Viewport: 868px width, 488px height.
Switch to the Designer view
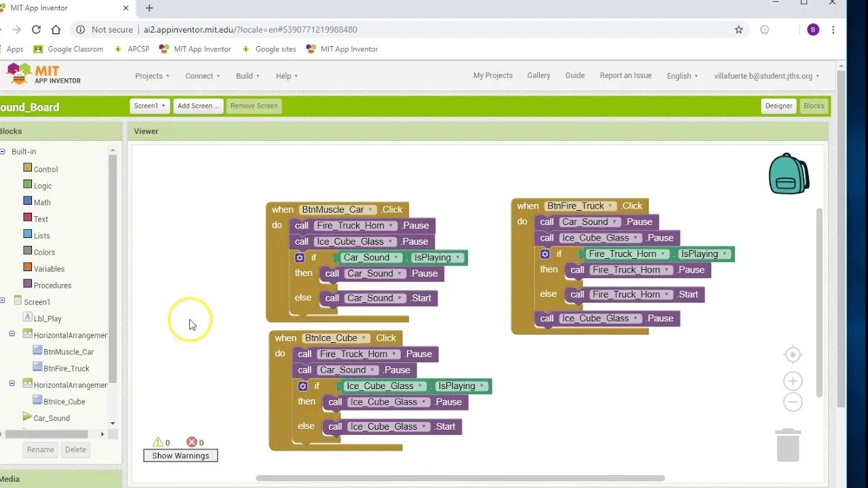[x=778, y=106]
